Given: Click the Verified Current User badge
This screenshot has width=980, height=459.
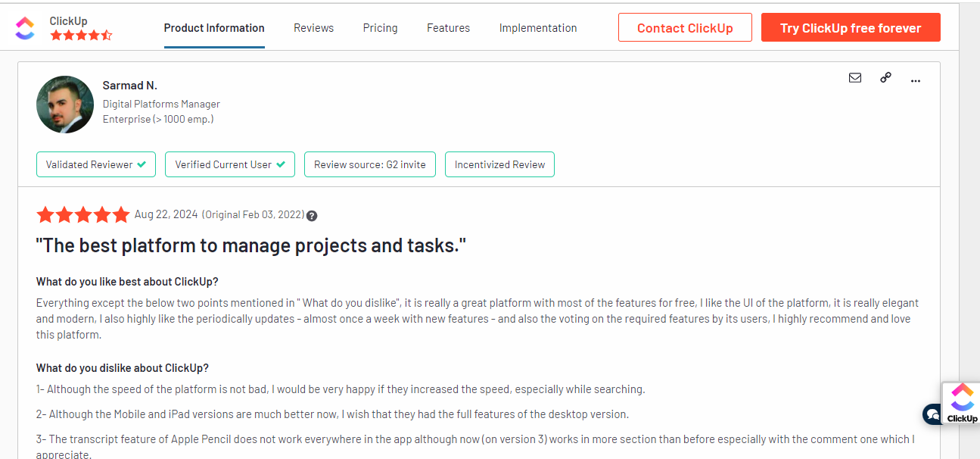Looking at the screenshot, I should coord(230,164).
